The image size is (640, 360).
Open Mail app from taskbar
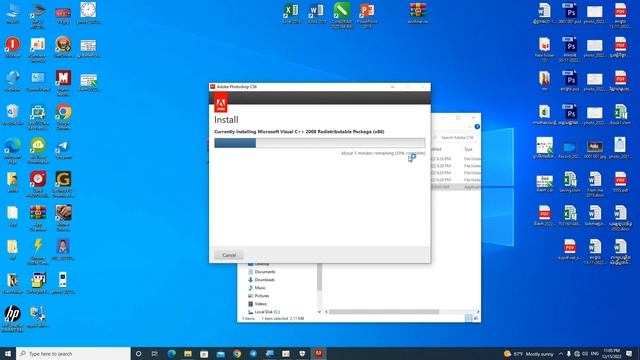[x=220, y=353]
